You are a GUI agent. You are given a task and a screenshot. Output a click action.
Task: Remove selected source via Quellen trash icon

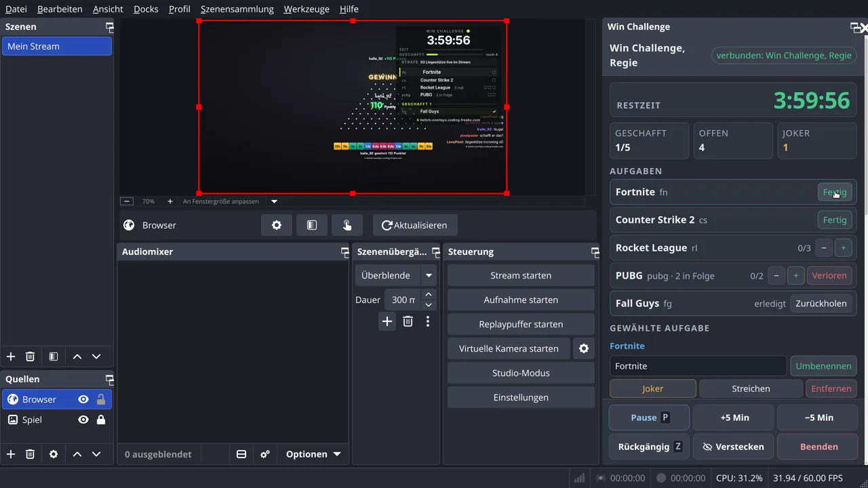tap(30, 454)
